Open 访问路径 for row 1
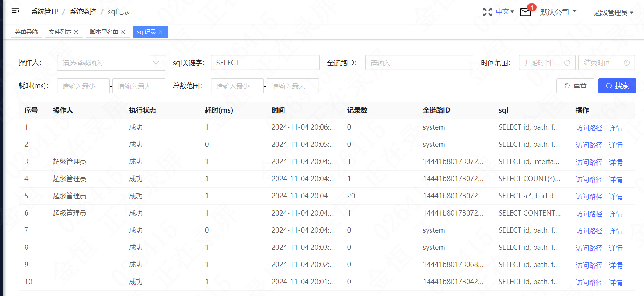This screenshot has height=296, width=644. coord(589,128)
